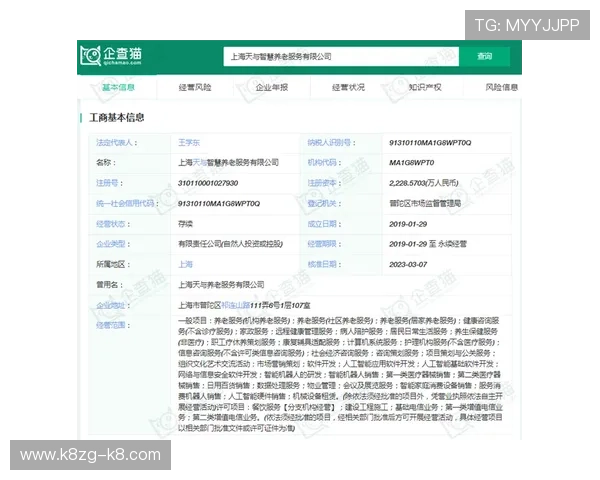The width and height of the screenshot is (600, 480).
Task: Click the 经营期限 label
Action: pyautogui.click(x=324, y=244)
